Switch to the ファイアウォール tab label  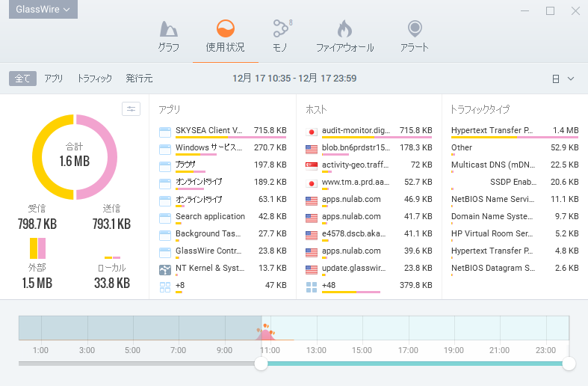click(345, 48)
